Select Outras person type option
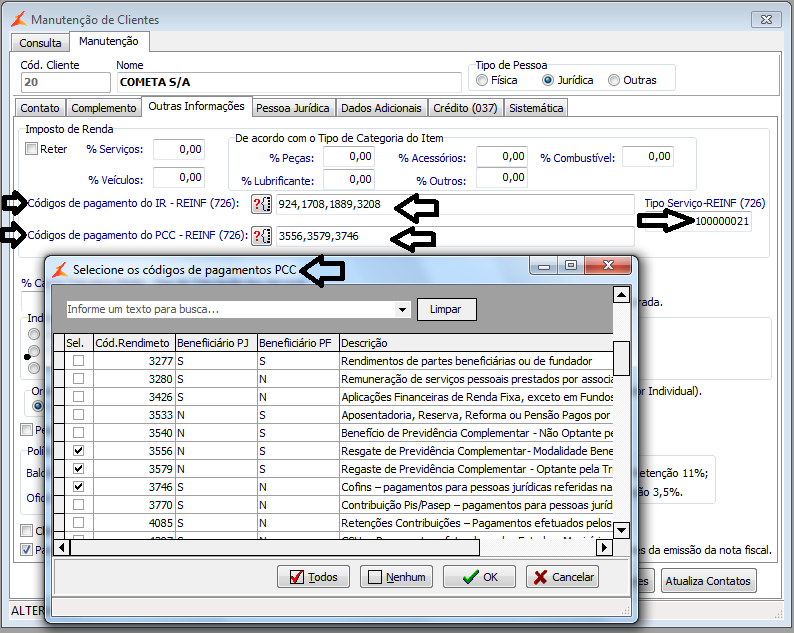Viewport: 794px width, 633px height. pos(614,80)
